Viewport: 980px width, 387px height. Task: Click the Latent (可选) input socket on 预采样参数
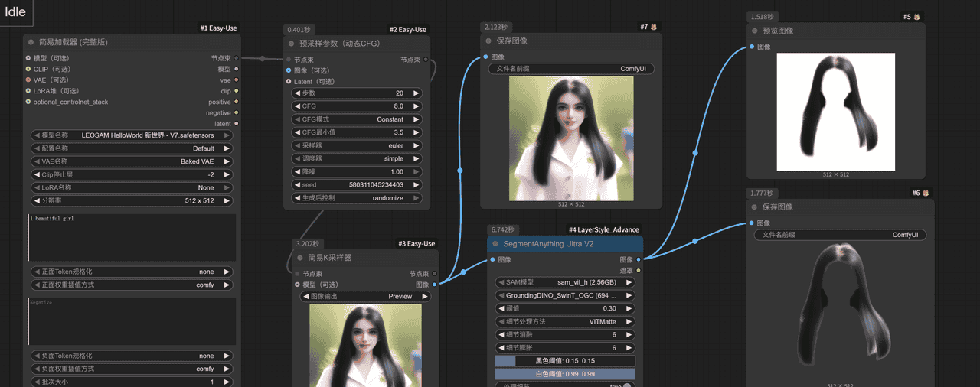click(289, 81)
